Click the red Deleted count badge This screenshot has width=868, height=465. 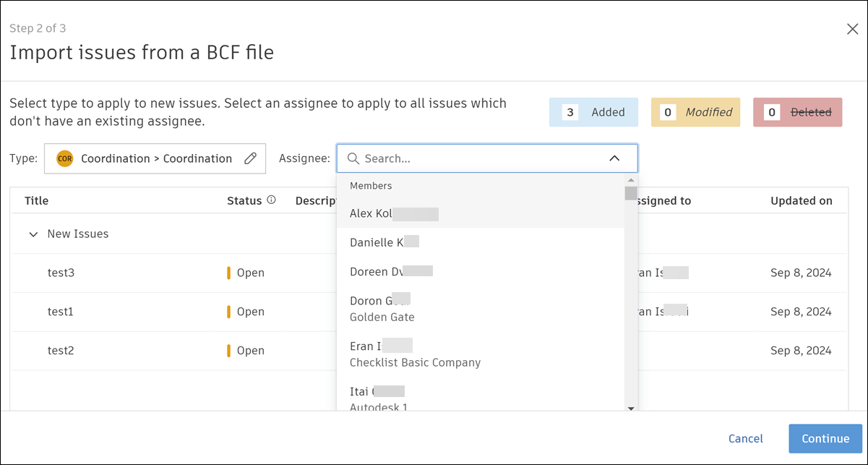(x=797, y=112)
